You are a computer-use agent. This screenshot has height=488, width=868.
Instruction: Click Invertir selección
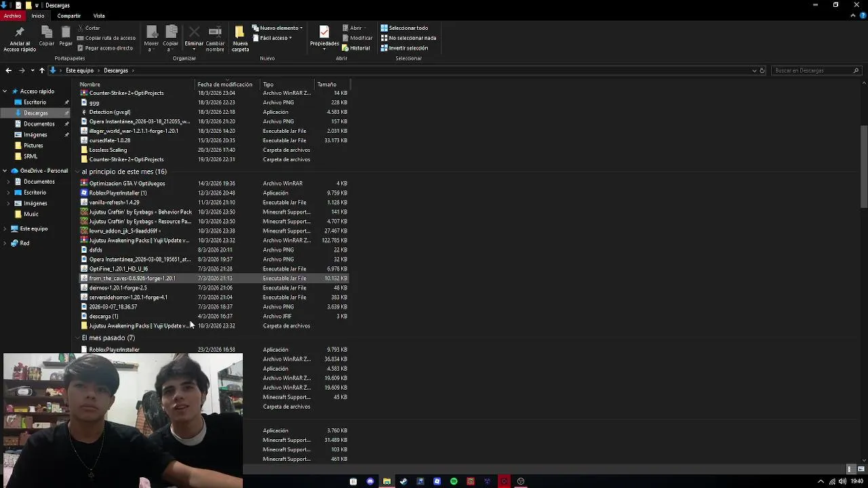point(404,48)
